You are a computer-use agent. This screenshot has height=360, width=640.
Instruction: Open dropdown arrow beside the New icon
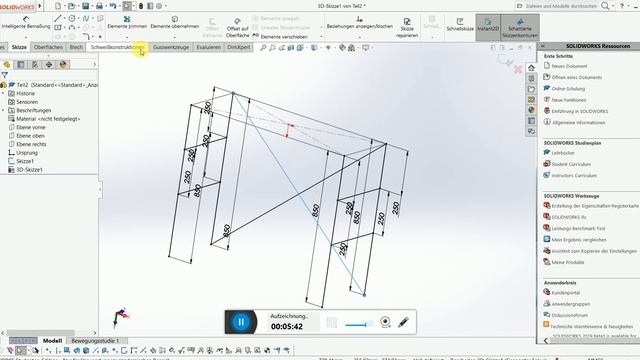64,6
